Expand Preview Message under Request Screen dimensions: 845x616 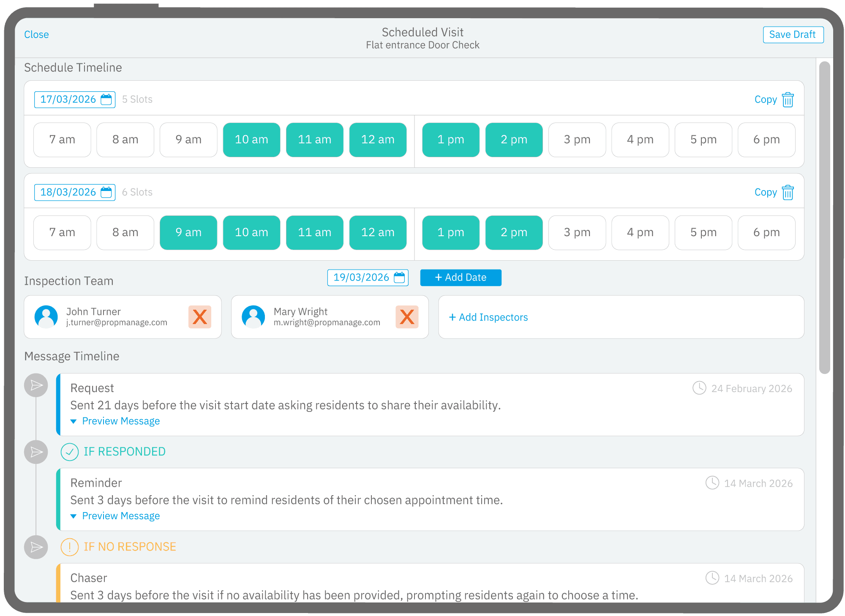(x=120, y=421)
